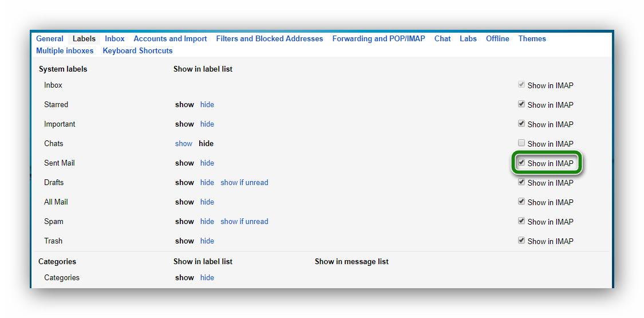Hide Categories from label list
Image resolution: width=644 pixels, height=318 pixels.
pyautogui.click(x=207, y=278)
